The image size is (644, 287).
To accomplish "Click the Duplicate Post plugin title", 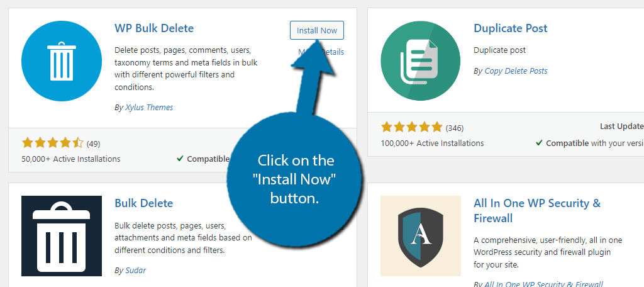I will pyautogui.click(x=511, y=28).
